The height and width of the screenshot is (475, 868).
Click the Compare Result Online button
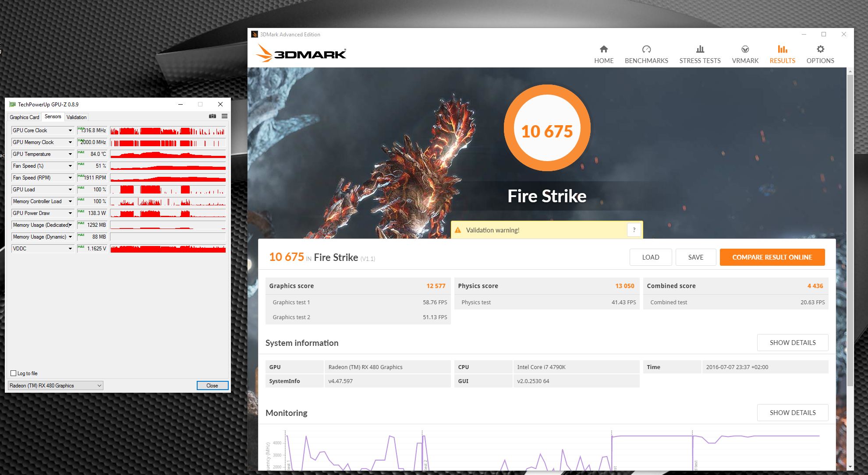pyautogui.click(x=772, y=257)
